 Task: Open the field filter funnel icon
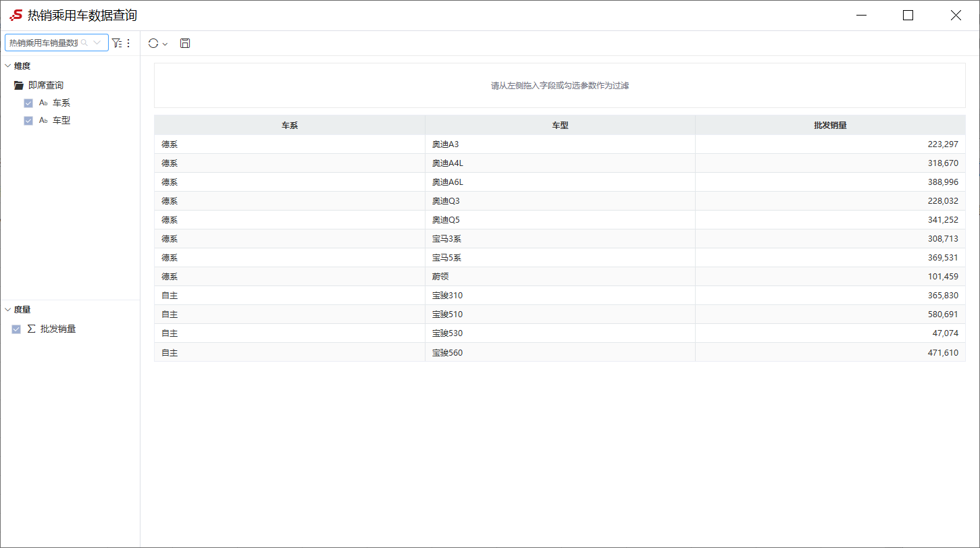click(x=117, y=43)
